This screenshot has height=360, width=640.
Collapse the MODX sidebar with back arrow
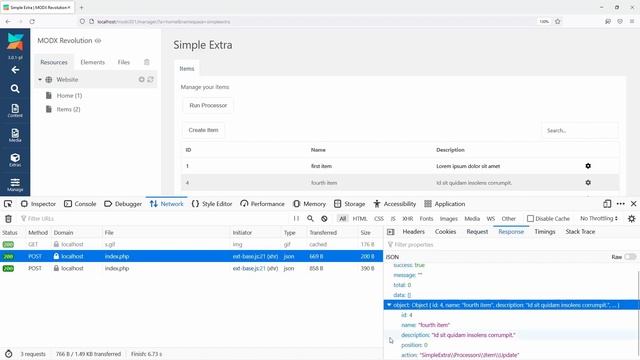click(15, 70)
